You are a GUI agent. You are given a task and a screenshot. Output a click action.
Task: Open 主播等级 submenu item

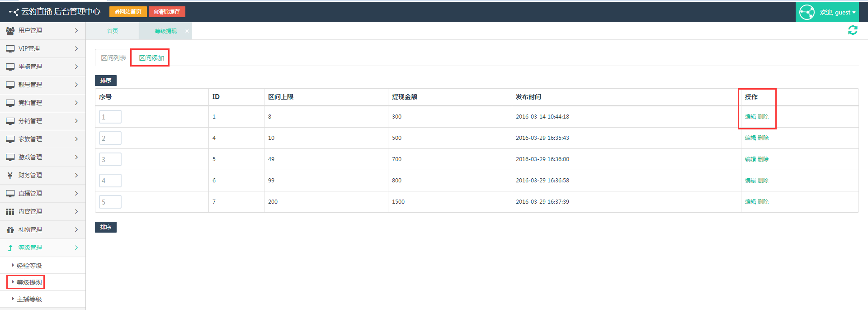point(29,299)
